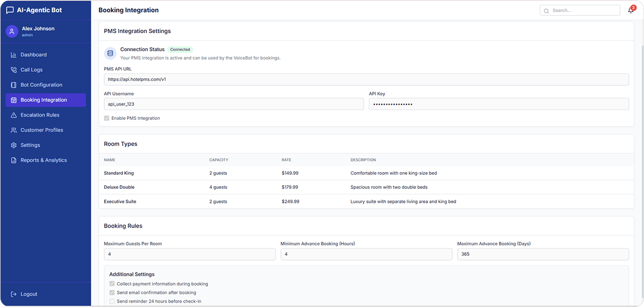The image size is (644, 307).
Task: Click the Reports & Analytics document icon
Action: [x=14, y=160]
